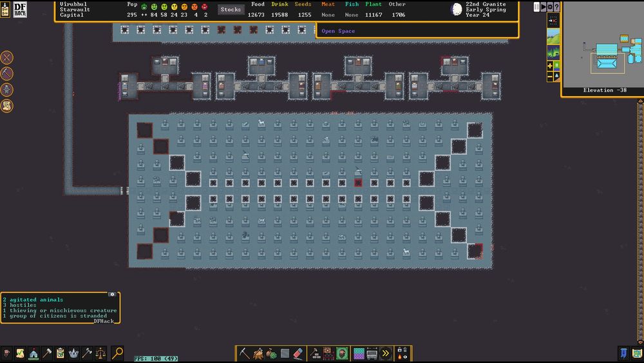The image size is (644, 363).
Task: Click the ecstatic dark-green happiness face
Action: pyautogui.click(x=144, y=6)
